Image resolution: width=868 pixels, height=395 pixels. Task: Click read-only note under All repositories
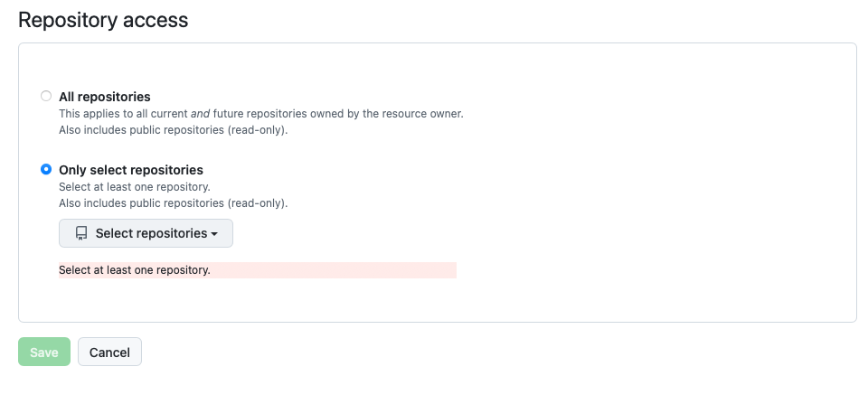[173, 130]
